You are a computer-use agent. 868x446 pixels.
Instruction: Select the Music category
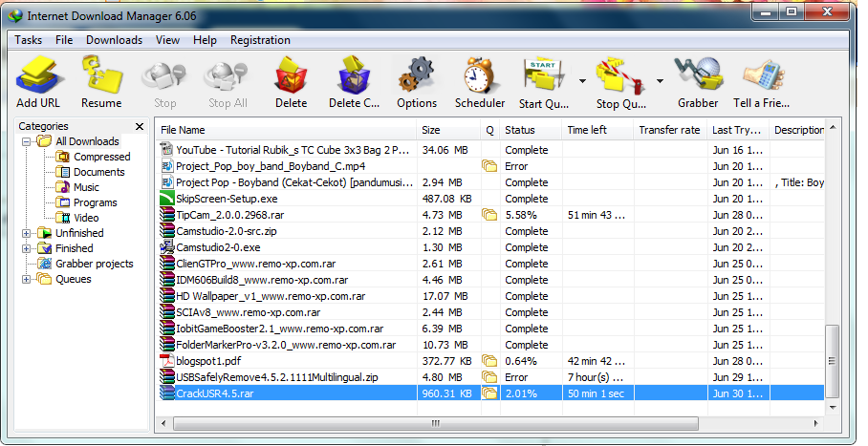tap(86, 187)
